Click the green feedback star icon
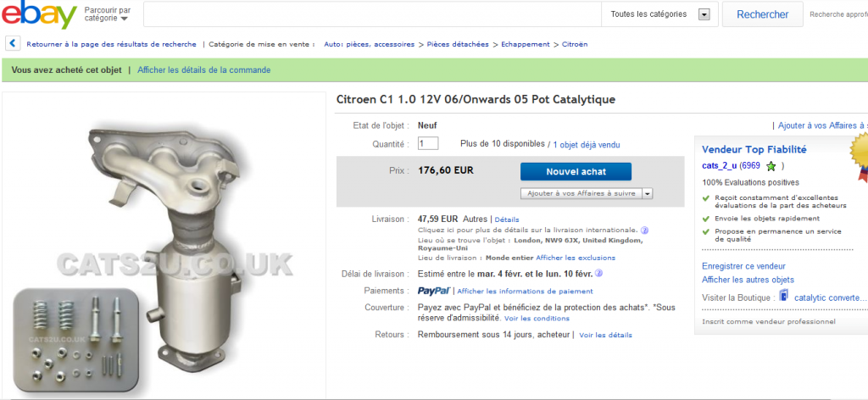The width and height of the screenshot is (868, 400). [771, 166]
